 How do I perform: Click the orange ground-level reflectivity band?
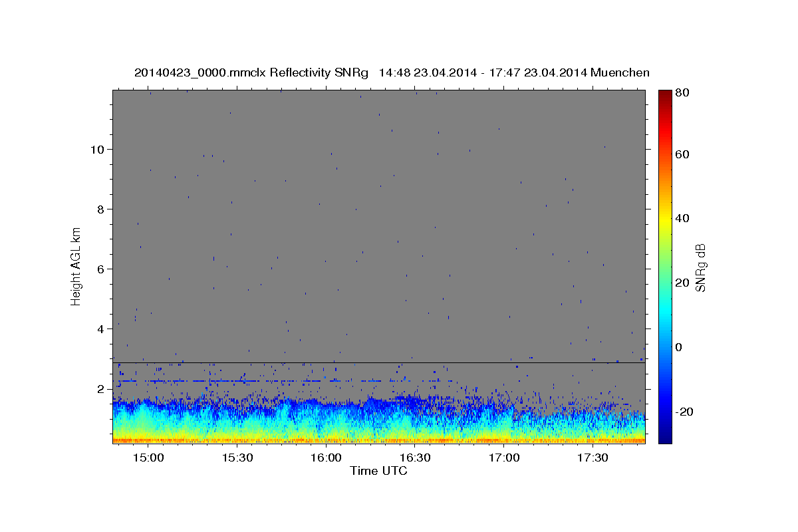click(378, 440)
